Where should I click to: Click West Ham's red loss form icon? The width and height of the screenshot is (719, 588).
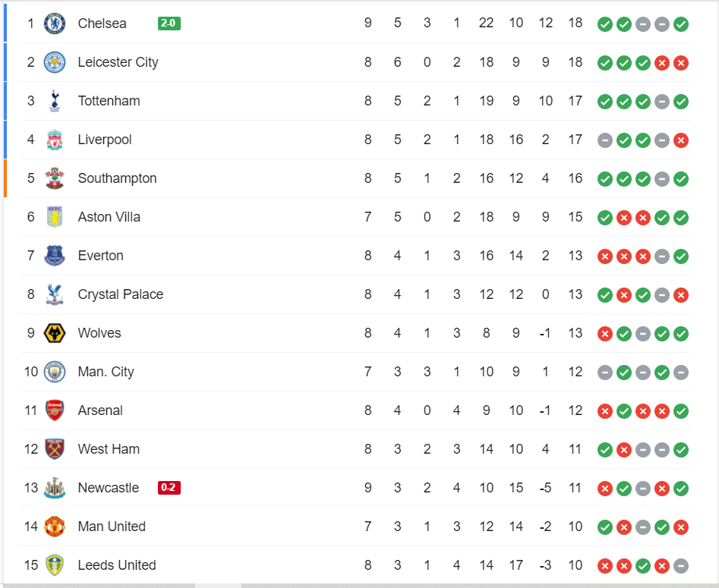(x=624, y=449)
